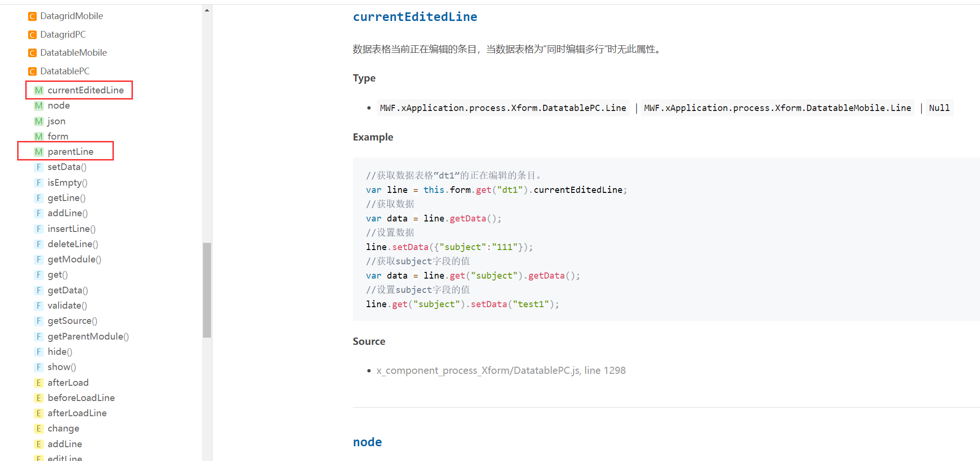Navigate to insertLine() in the sidebar
Image resolution: width=980 pixels, height=461 pixels.
71,229
